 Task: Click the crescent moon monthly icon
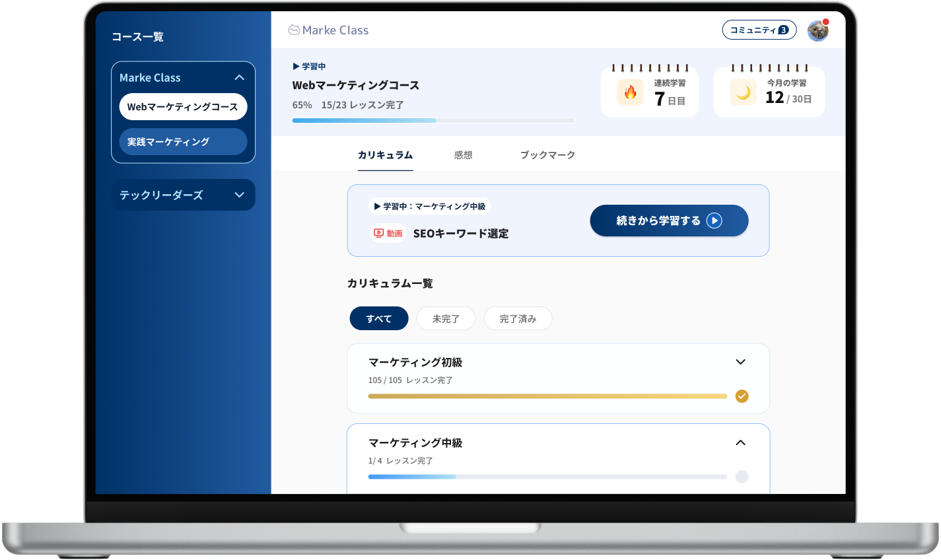coord(743,92)
